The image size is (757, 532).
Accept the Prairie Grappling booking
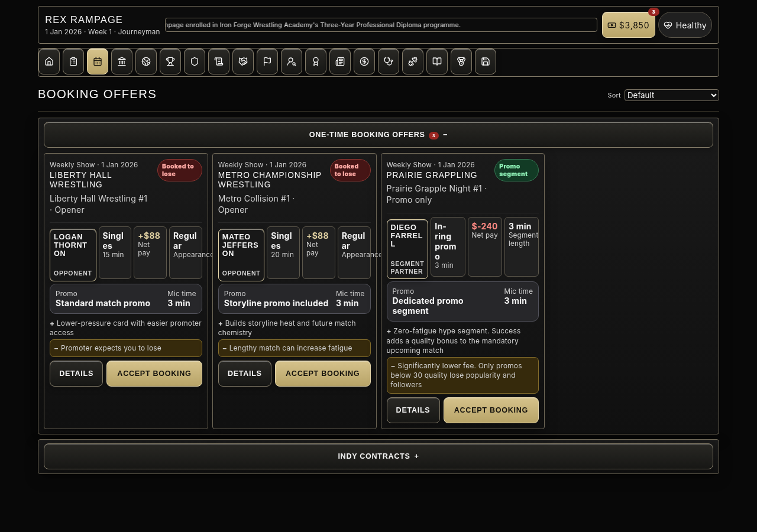coord(491,410)
